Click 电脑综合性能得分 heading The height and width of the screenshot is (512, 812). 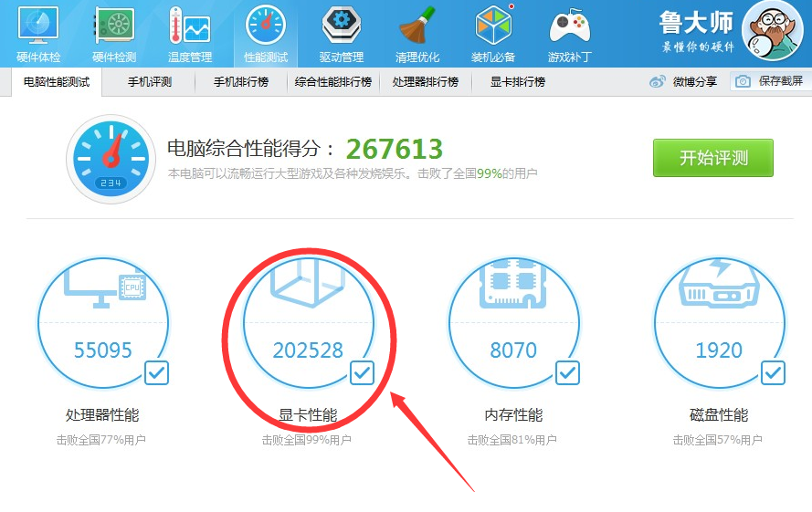(252, 149)
